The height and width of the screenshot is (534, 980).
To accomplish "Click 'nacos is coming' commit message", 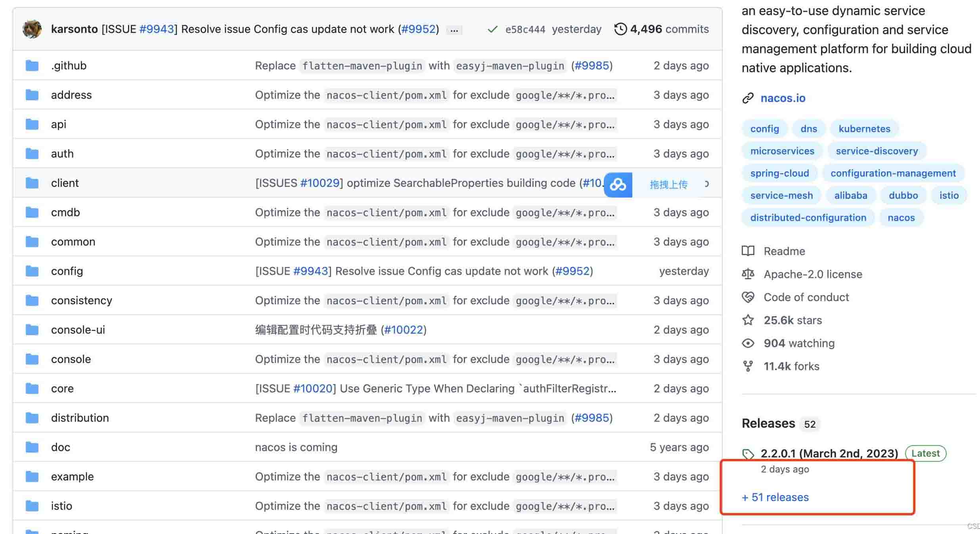I will (296, 447).
